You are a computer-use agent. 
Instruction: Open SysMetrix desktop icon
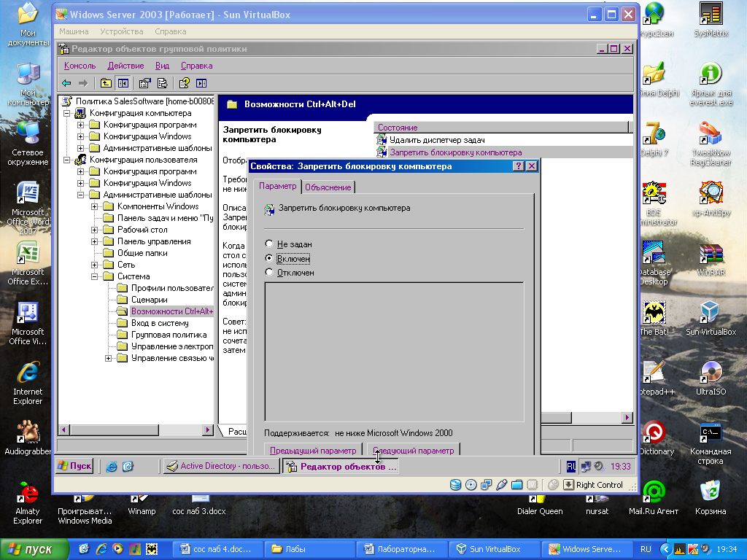click(711, 20)
